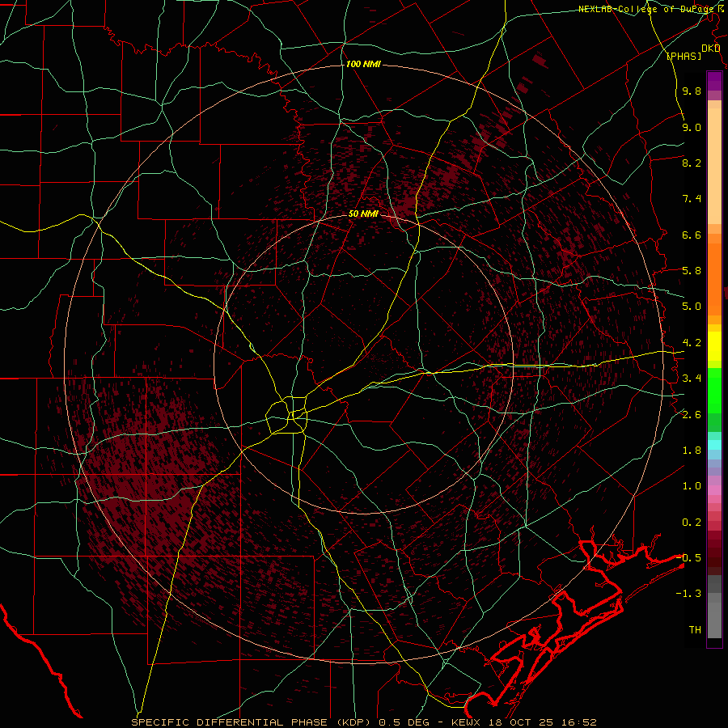Click the [PHAS] color scale heading
The image size is (728, 728).
pos(684,56)
